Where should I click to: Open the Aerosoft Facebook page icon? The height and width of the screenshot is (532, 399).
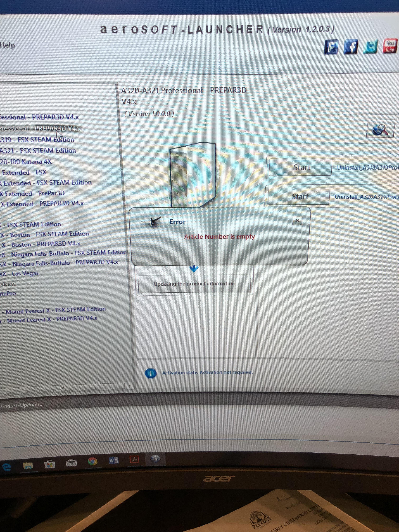tap(351, 46)
